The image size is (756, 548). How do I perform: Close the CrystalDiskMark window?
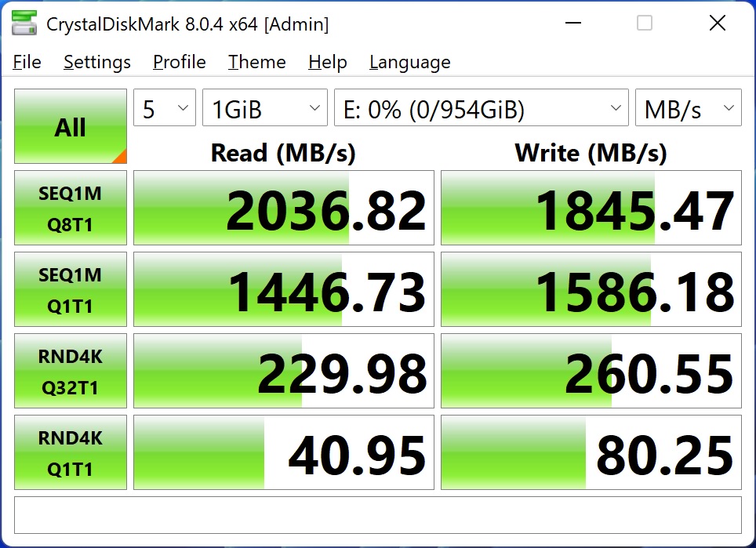pos(718,23)
